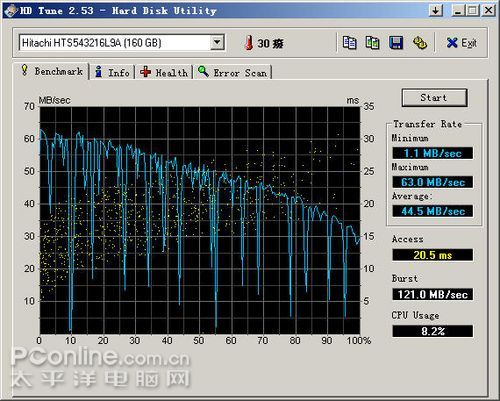Switch to the Benchmark tab
The height and width of the screenshot is (401, 500).
pyautogui.click(x=51, y=71)
